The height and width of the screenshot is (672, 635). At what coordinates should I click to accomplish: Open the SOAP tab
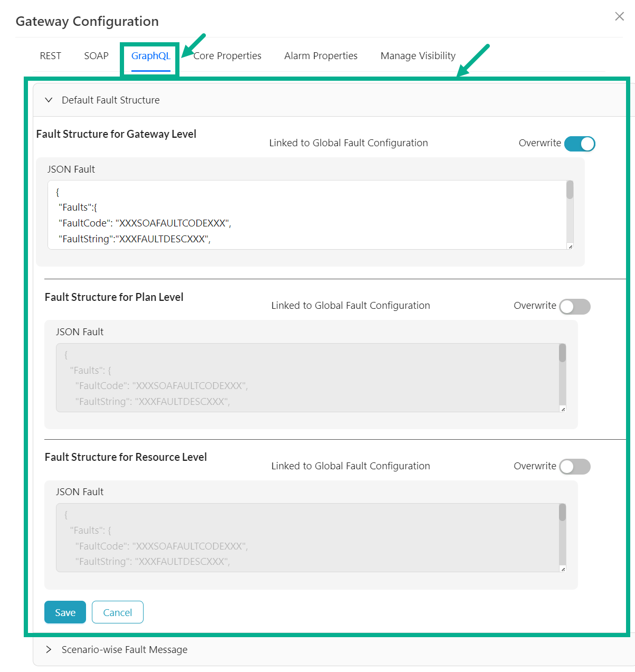96,56
